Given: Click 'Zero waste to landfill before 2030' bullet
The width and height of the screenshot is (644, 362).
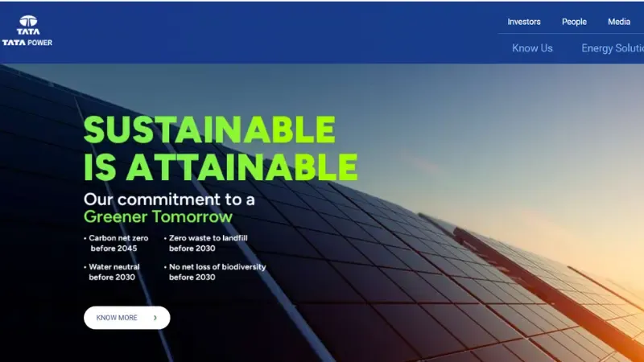Looking at the screenshot, I should click(x=206, y=243).
